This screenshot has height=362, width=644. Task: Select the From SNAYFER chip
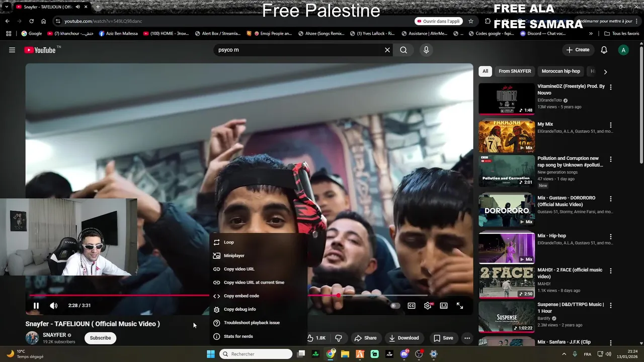(x=515, y=71)
